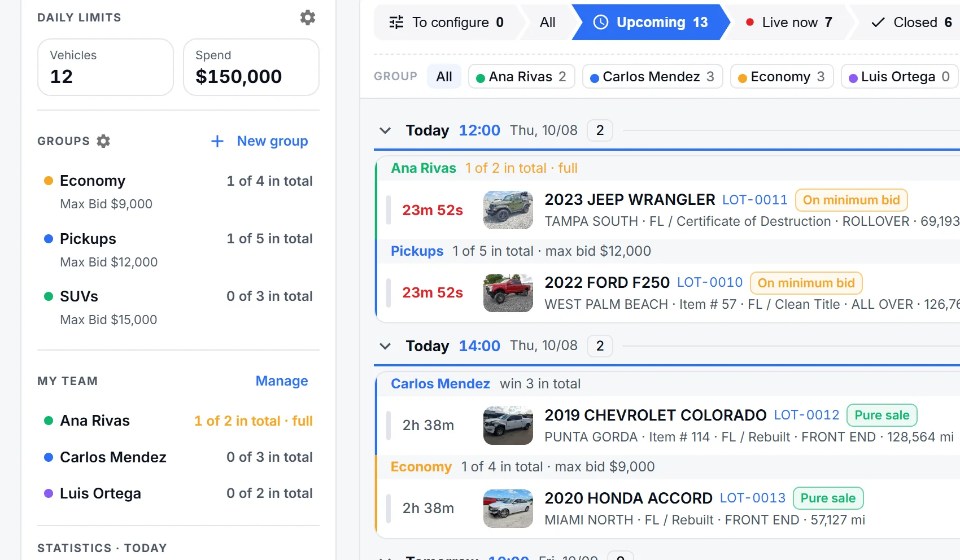Click On minimum bid badge for Jeep Wrangler
The width and height of the screenshot is (960, 560).
[x=852, y=200]
